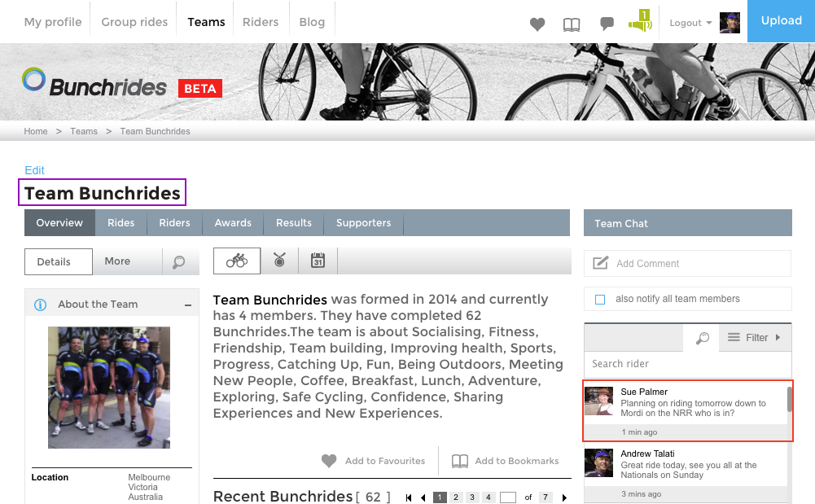Open the chat speech bubble icon
This screenshot has width=815, height=504.
[607, 24]
